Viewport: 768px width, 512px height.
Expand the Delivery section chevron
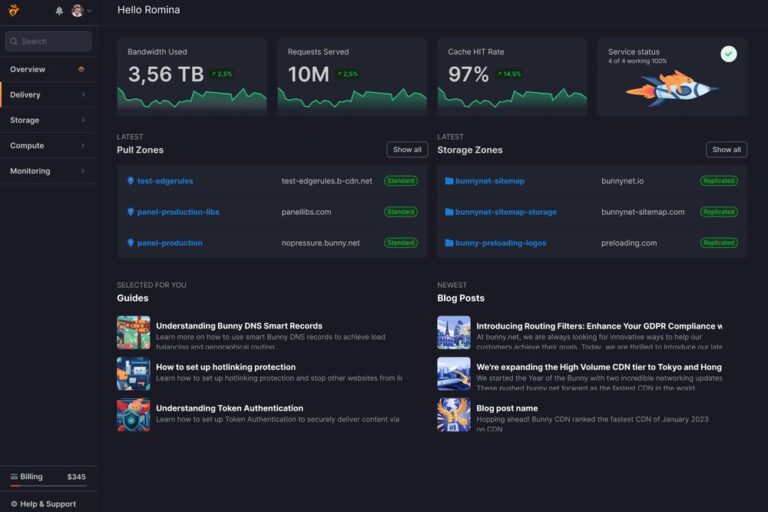click(83, 95)
